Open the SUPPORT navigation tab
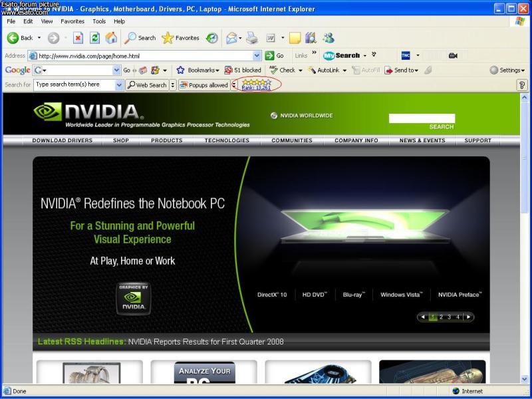 pyautogui.click(x=477, y=140)
